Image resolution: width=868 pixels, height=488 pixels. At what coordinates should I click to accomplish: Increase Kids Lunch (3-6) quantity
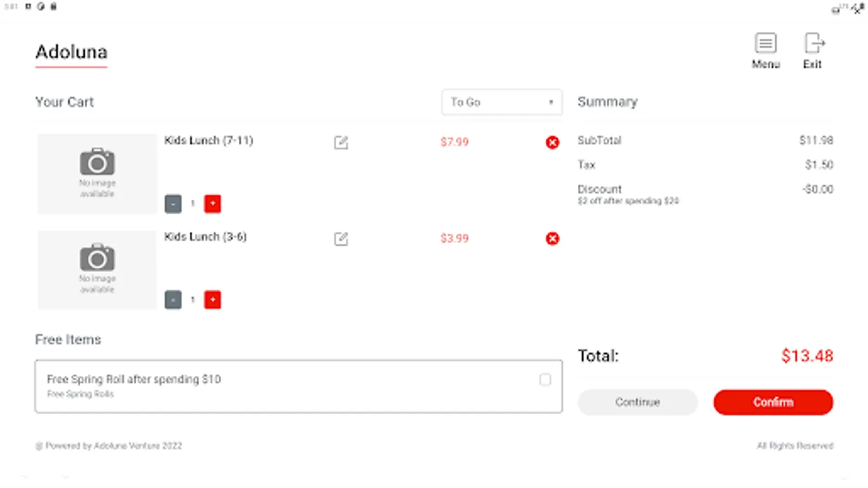click(213, 300)
